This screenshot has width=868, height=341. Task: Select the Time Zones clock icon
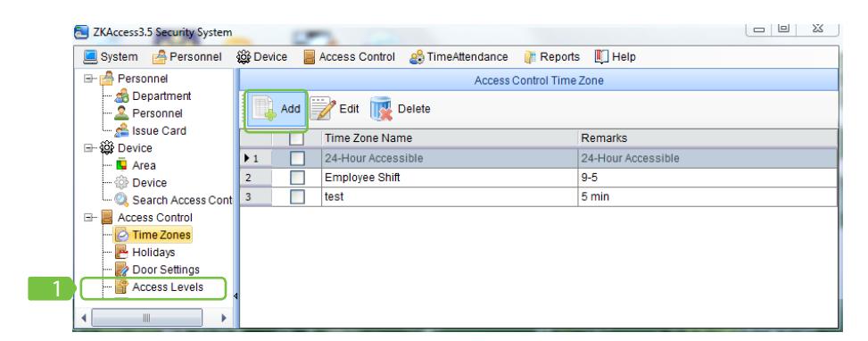point(122,235)
